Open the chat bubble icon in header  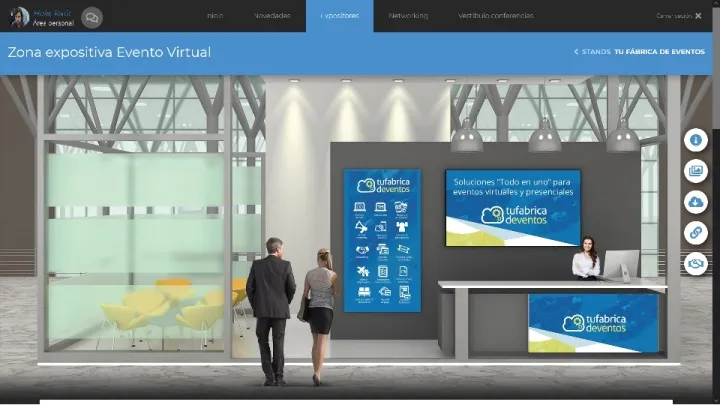pos(92,17)
